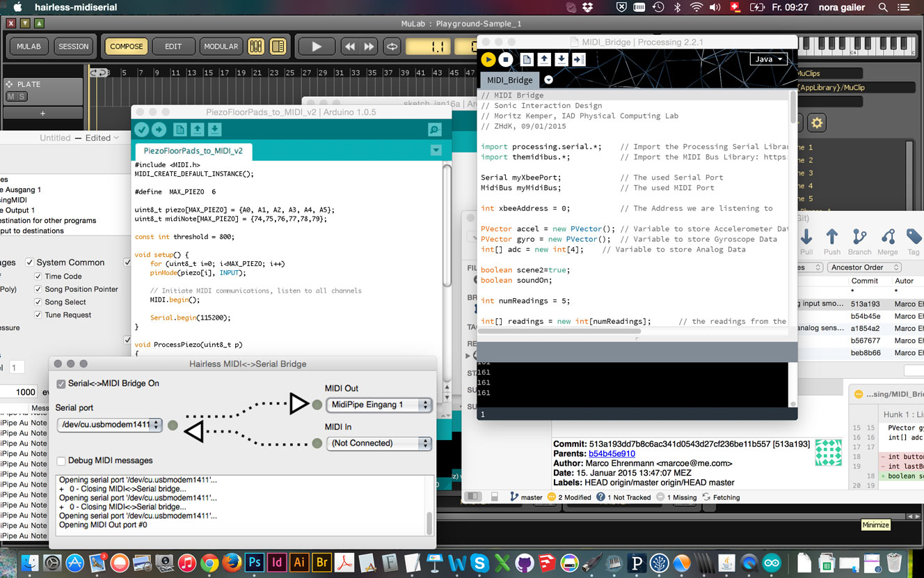Image resolution: width=924 pixels, height=578 pixels.
Task: Click 2 Modified in Git status bar
Action: tap(569, 497)
